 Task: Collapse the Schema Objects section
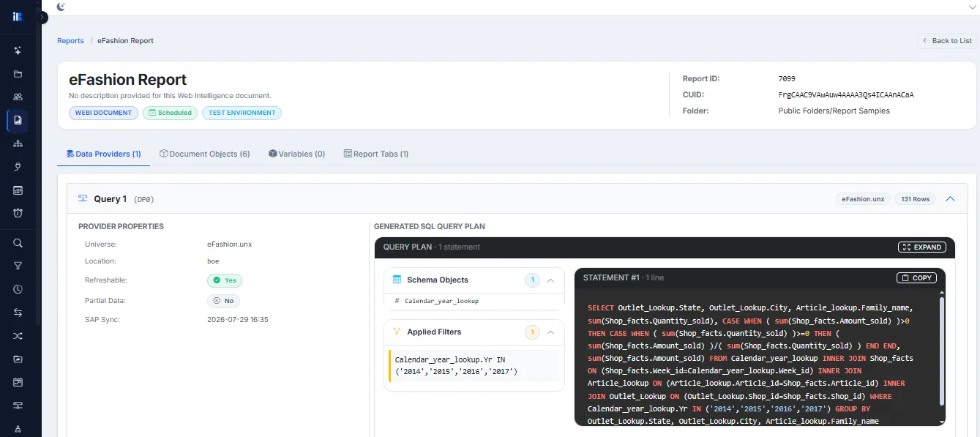pyautogui.click(x=551, y=280)
